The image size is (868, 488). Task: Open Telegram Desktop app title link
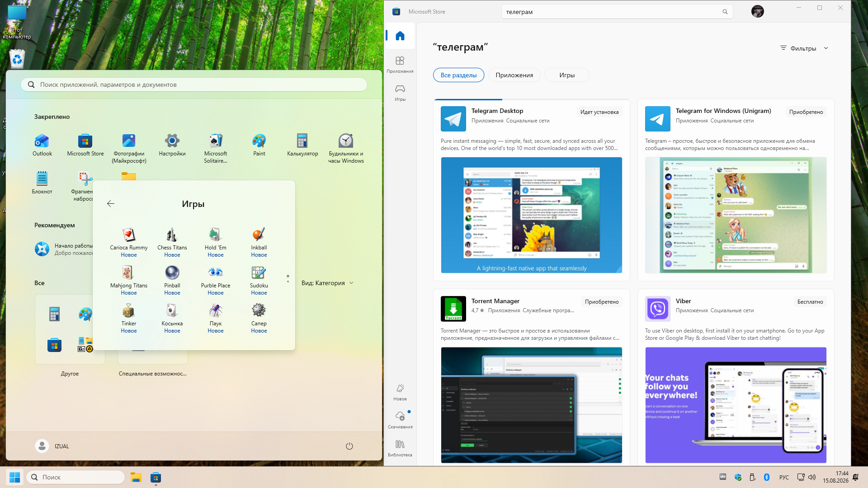click(x=497, y=111)
